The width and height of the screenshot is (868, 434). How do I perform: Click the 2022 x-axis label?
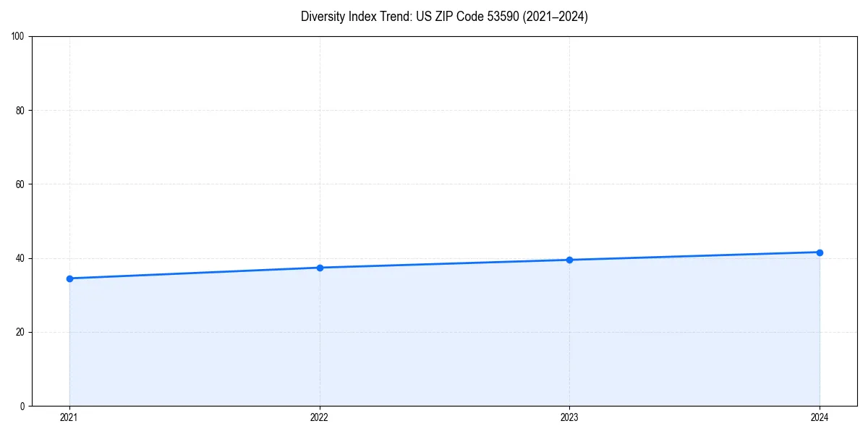coord(320,417)
